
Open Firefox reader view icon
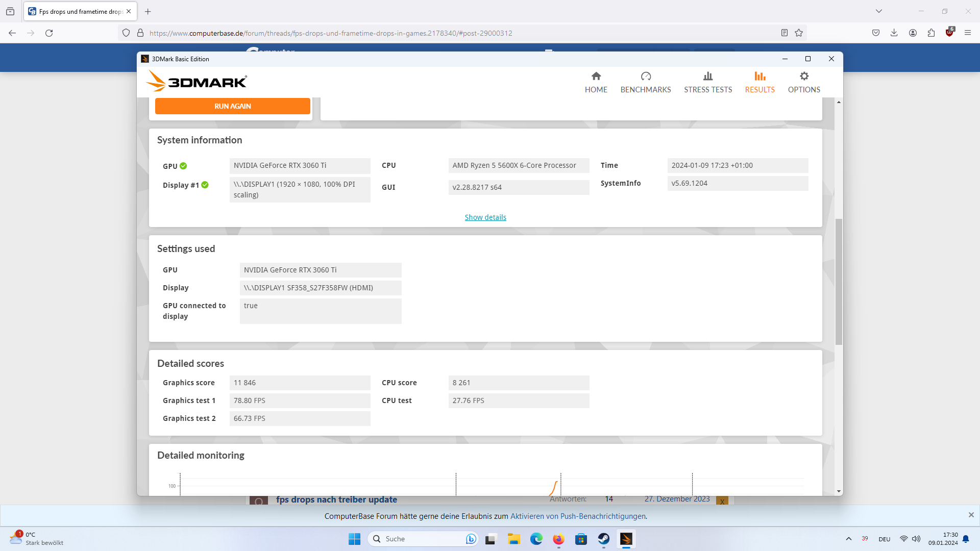click(x=785, y=33)
